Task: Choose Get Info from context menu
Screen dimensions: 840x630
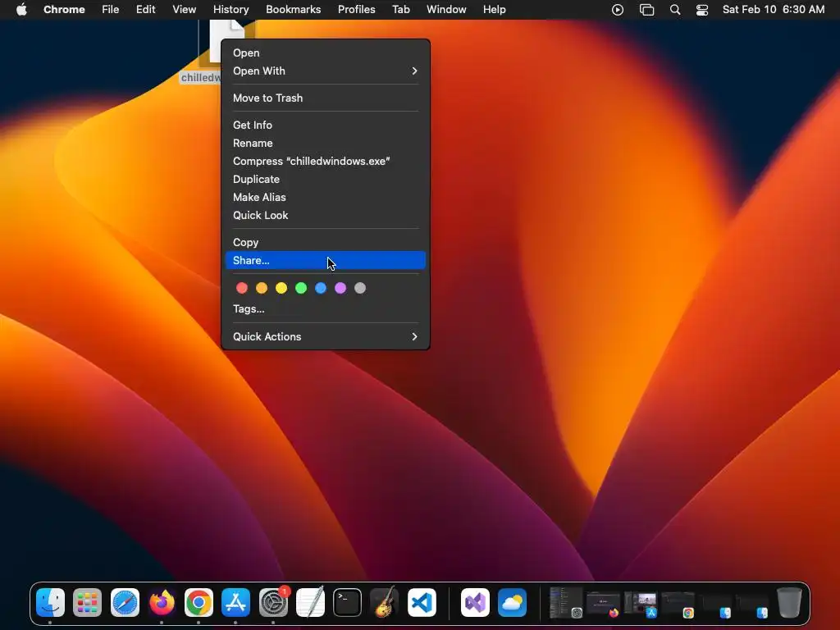Action: pos(326,125)
